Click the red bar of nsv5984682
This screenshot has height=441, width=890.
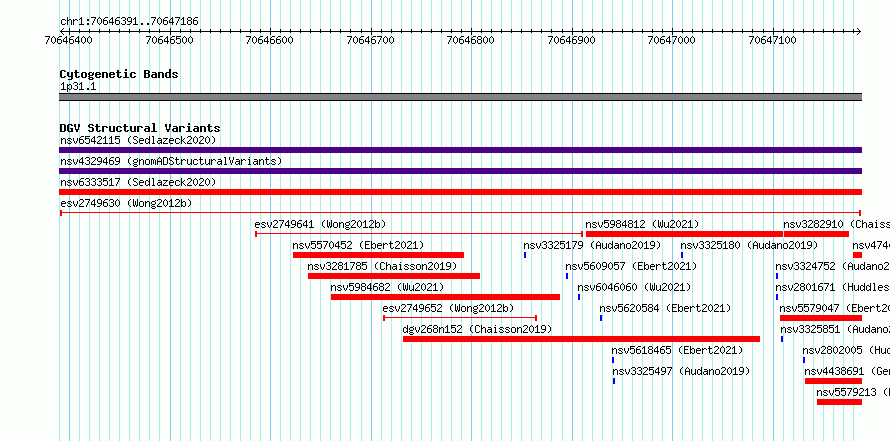446,297
